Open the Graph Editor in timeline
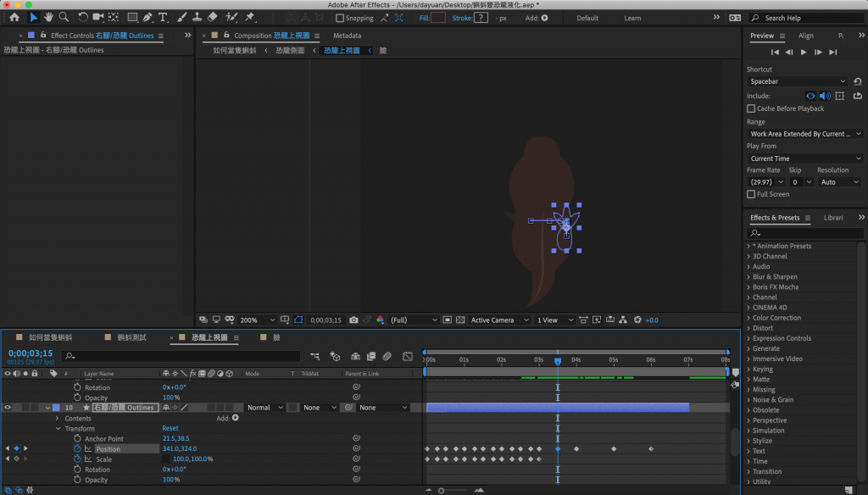The height and width of the screenshot is (495, 868). pos(408,357)
